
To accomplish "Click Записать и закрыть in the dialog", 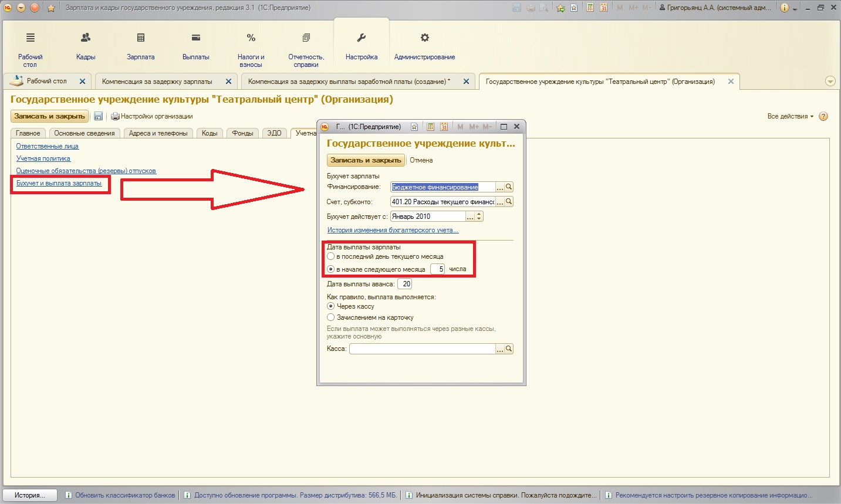I will [x=366, y=160].
